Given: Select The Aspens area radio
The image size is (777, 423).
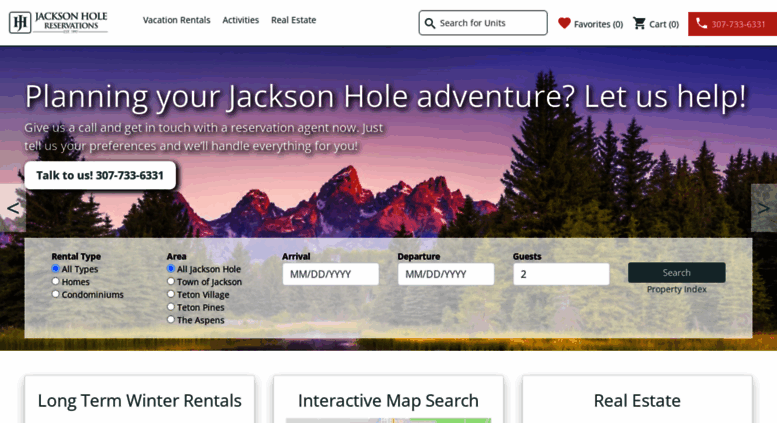Looking at the screenshot, I should 171,320.
